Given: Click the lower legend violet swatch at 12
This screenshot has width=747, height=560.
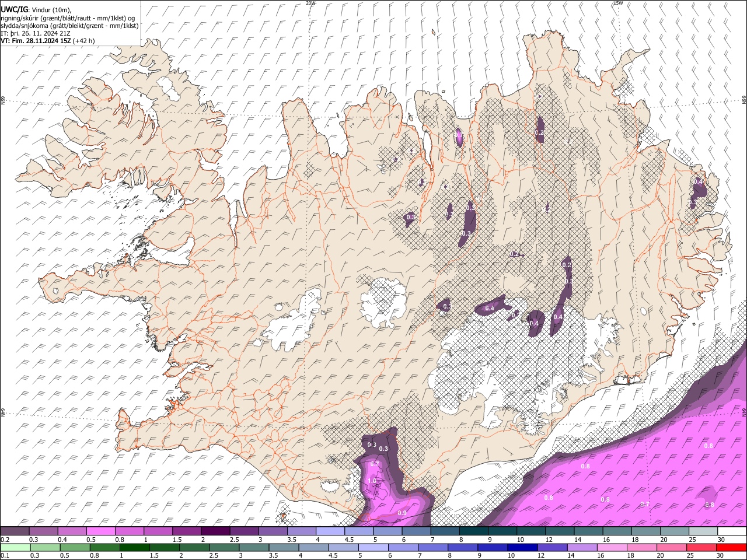Looking at the screenshot, I should pyautogui.click(x=551, y=547).
